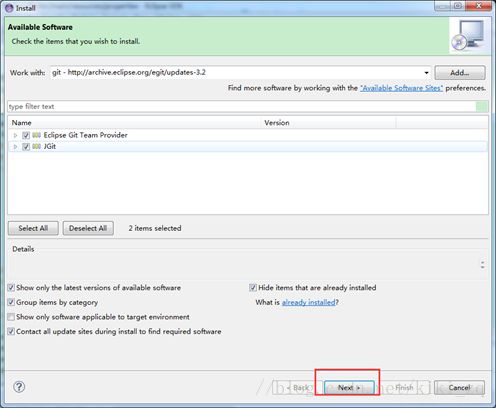Click the help question mark icon
496x408 pixels.
(19, 387)
